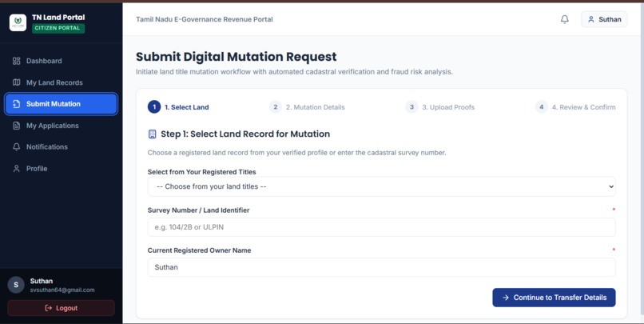Open My Applications page
The width and height of the screenshot is (644, 324).
point(62,126)
